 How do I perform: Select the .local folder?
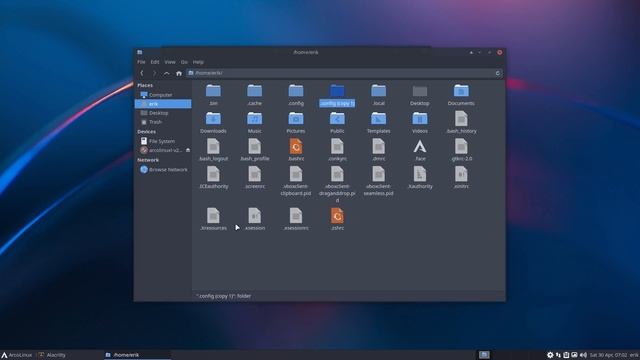click(x=378, y=95)
